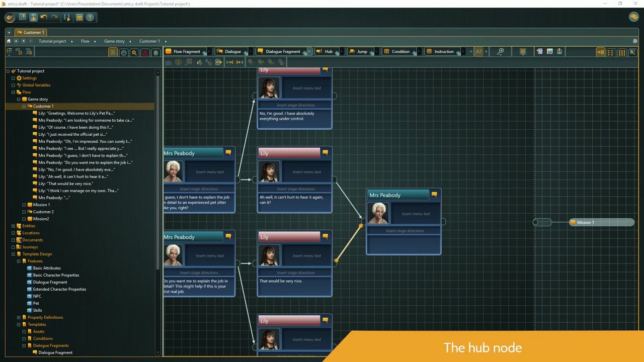This screenshot has height=362, width=644.
Task: Go to Flow in breadcrumb
Action: [85, 41]
